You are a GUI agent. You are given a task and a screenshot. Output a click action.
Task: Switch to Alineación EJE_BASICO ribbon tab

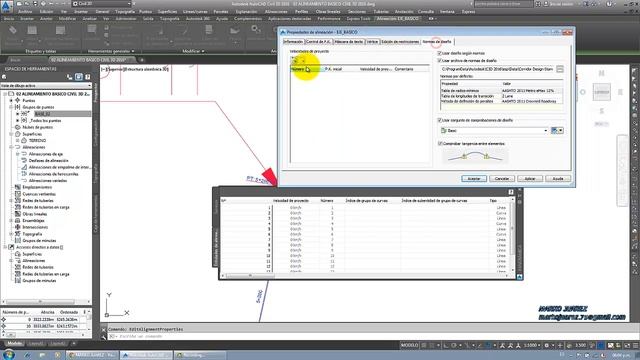(398, 19)
